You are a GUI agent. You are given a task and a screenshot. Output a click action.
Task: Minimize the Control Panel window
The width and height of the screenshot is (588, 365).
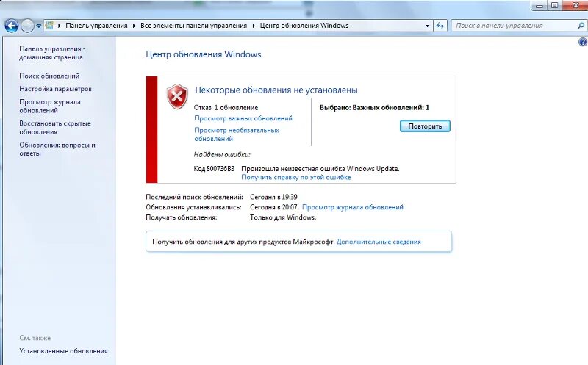tap(539, 5)
